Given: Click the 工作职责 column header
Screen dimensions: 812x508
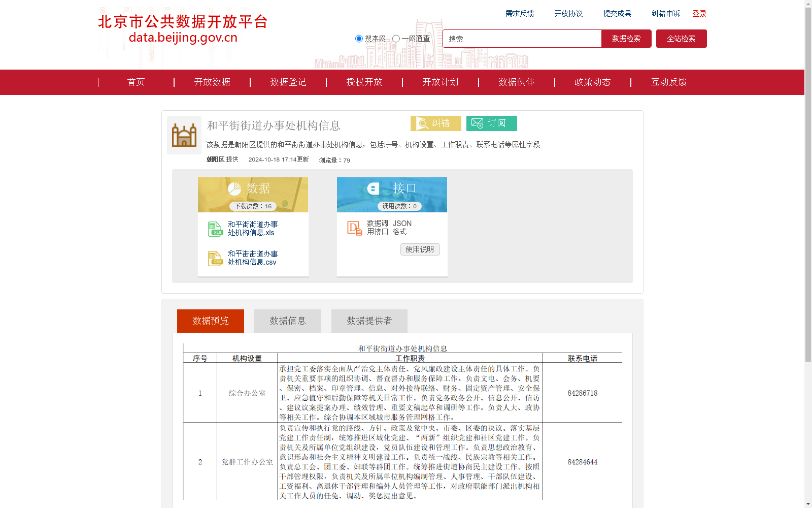Looking at the screenshot, I should (x=410, y=359).
